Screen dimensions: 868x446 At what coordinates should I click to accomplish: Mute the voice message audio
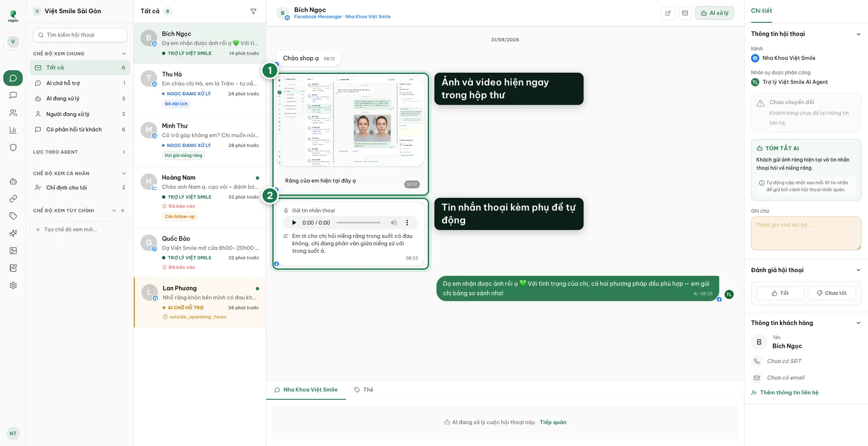(x=394, y=223)
